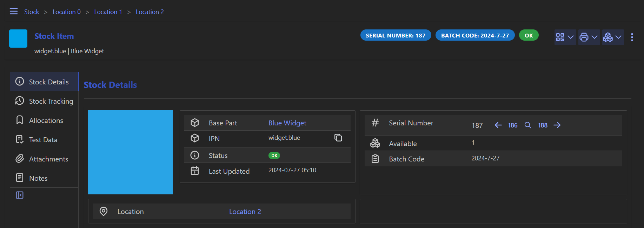Collapse the sidebar panel
The width and height of the screenshot is (644, 228).
[20, 195]
